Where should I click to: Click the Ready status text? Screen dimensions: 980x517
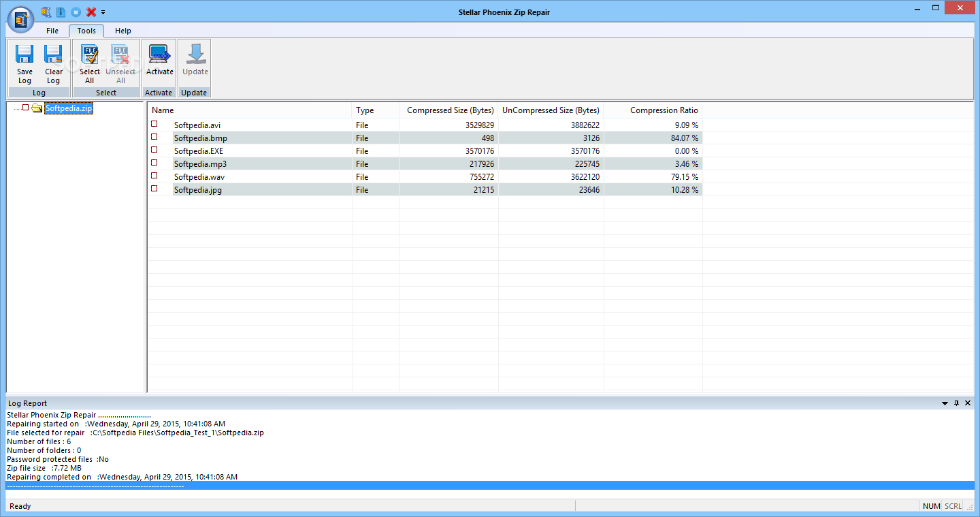[x=20, y=506]
